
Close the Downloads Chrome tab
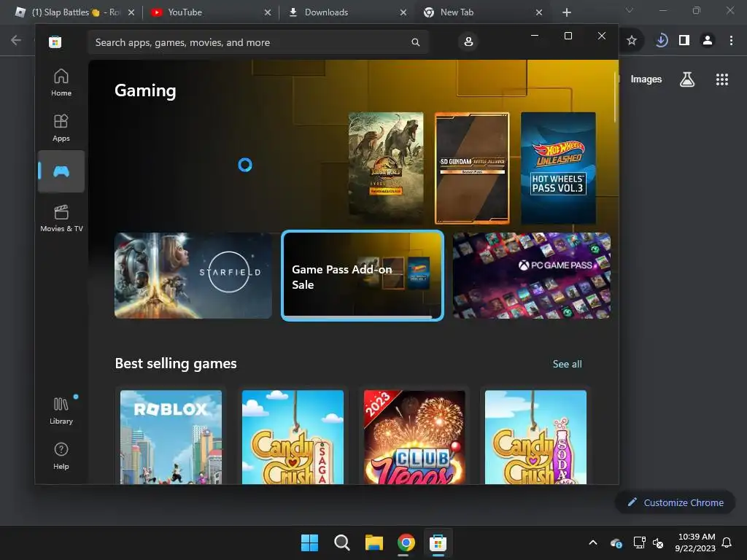pos(403,12)
